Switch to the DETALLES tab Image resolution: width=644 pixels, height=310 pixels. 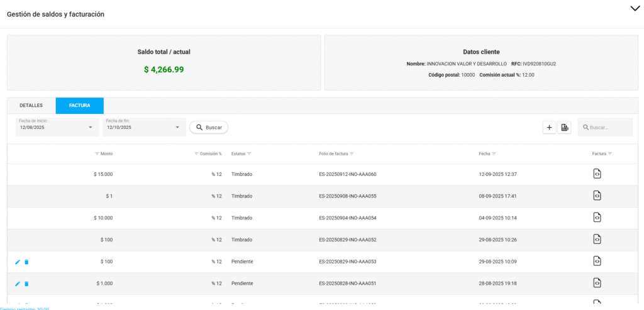point(31,106)
